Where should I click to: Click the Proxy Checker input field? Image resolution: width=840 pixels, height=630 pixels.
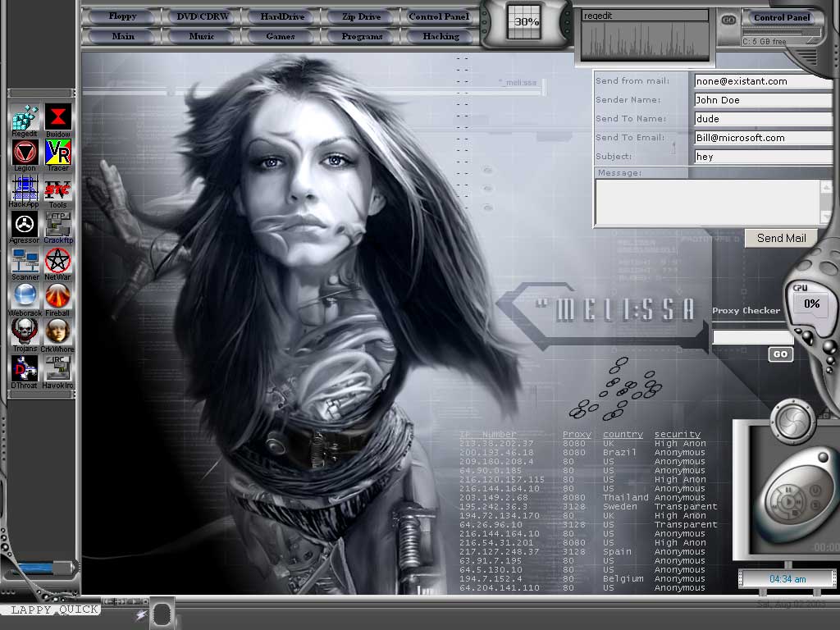[x=752, y=337]
